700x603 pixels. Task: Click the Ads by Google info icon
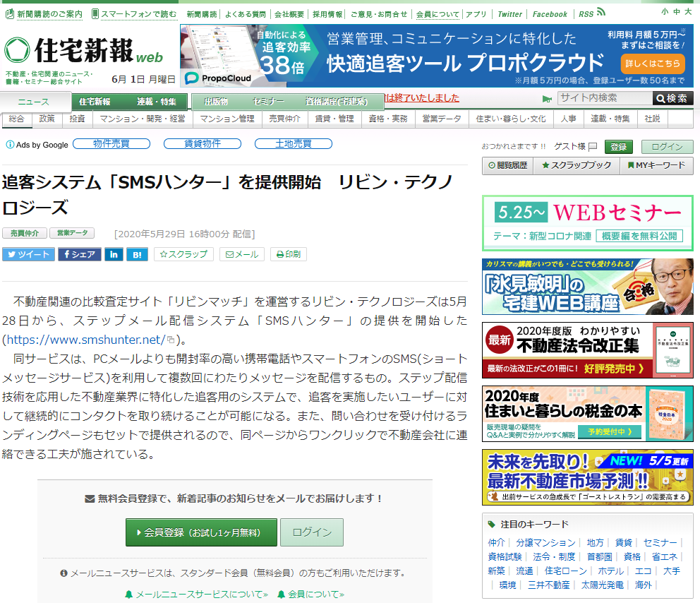(9, 144)
